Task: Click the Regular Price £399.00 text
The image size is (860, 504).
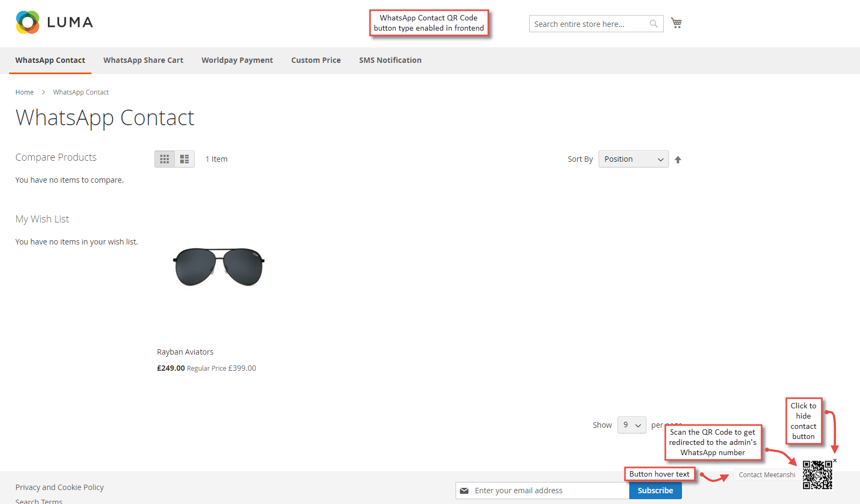Action: tap(222, 368)
